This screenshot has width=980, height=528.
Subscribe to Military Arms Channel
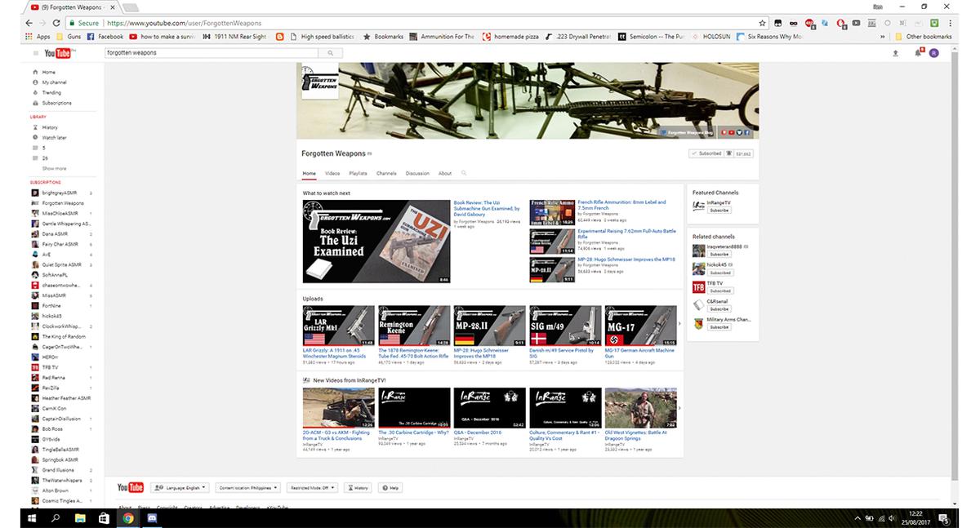tap(719, 327)
